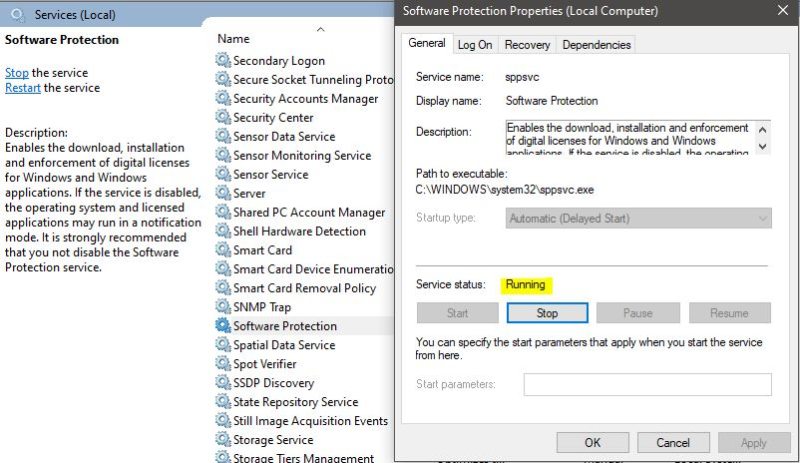Click the Stop button in properties dialog
The width and height of the screenshot is (800, 463).
tap(547, 313)
